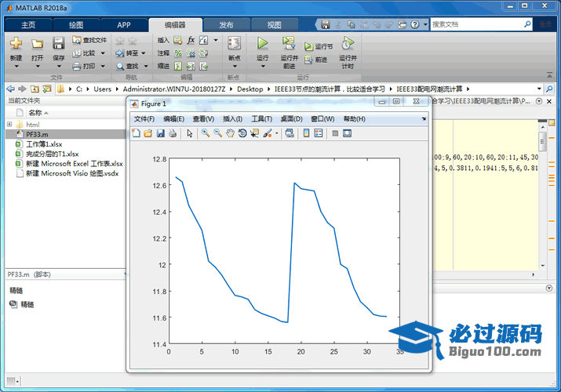Open the 保存 dropdown arrow
561x392 pixels.
(x=59, y=66)
